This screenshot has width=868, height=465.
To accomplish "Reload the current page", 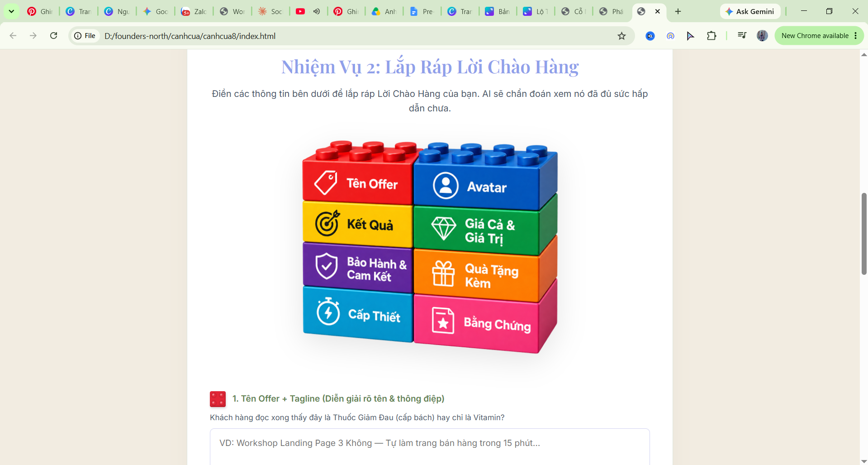I will (x=53, y=35).
